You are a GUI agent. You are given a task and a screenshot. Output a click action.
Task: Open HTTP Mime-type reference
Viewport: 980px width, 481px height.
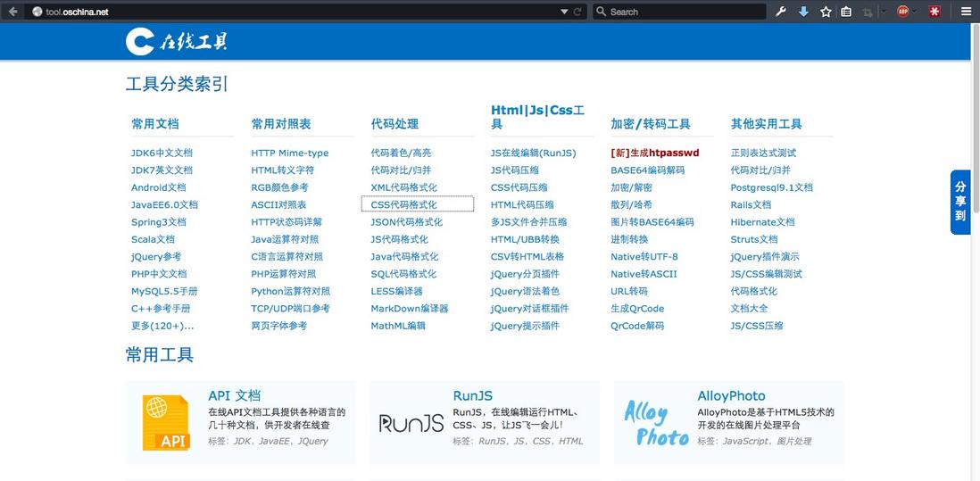click(290, 153)
